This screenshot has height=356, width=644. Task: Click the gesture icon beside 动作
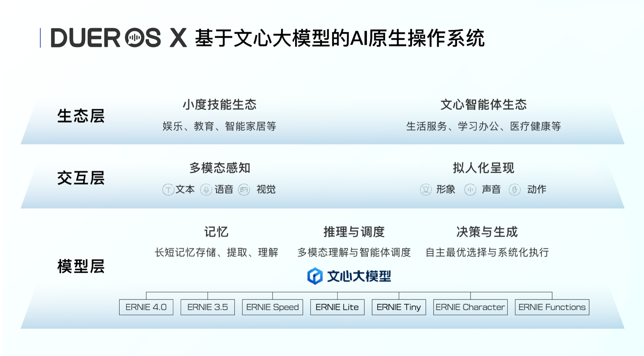[x=515, y=190]
